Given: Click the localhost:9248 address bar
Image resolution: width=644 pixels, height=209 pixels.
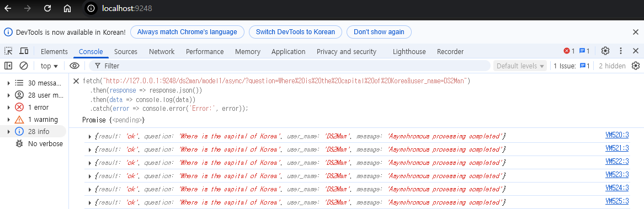Looking at the screenshot, I should click(127, 8).
